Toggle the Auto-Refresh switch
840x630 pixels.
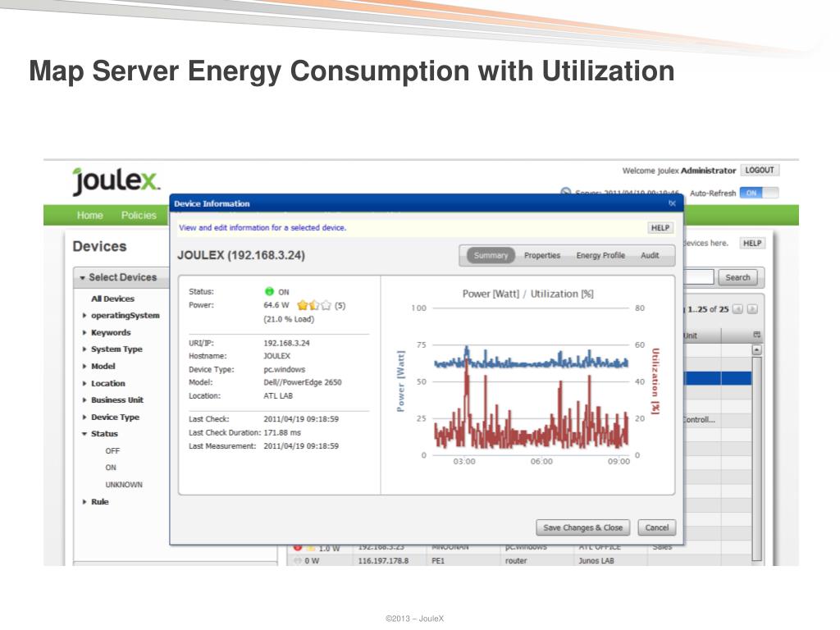click(x=759, y=193)
